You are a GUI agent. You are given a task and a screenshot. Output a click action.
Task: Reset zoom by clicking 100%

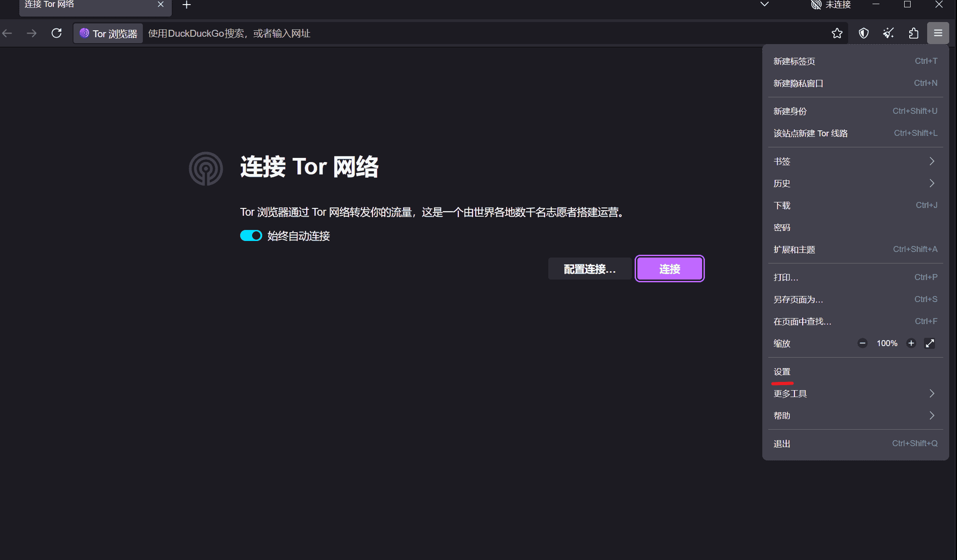click(887, 343)
